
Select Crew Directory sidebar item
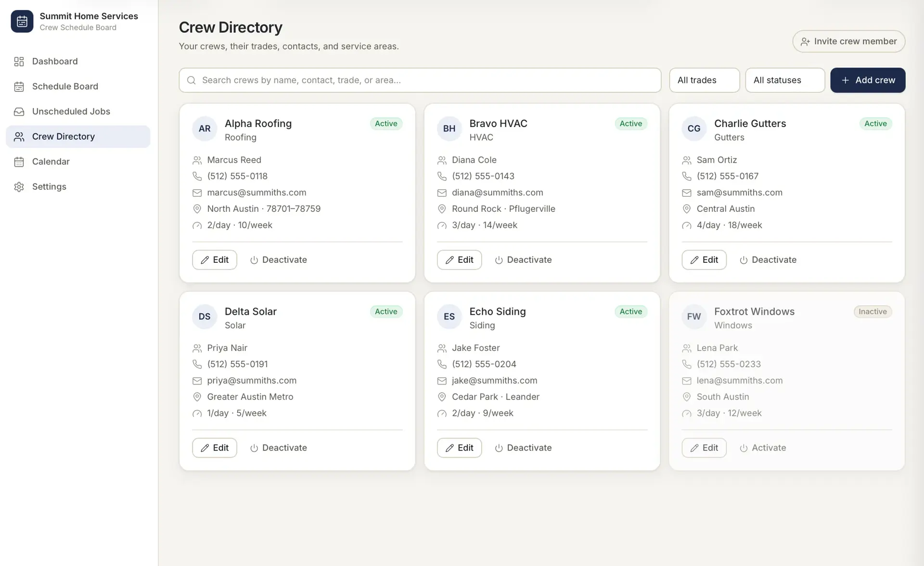coord(78,136)
